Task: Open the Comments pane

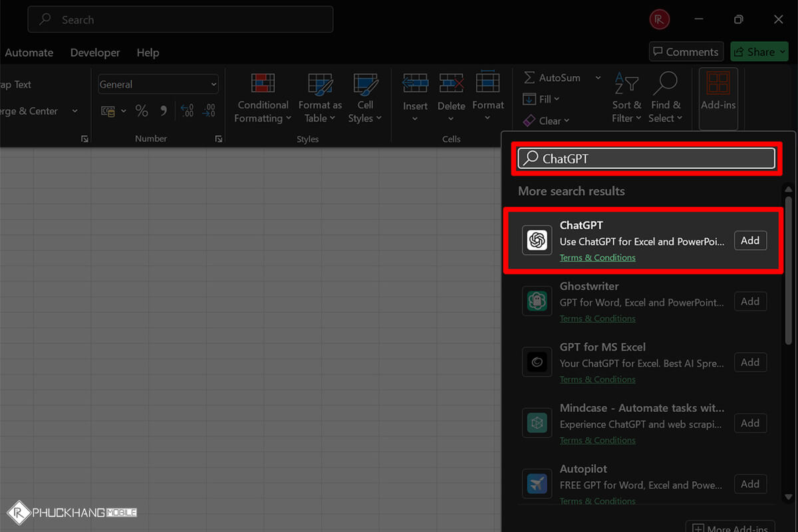Action: [x=686, y=52]
